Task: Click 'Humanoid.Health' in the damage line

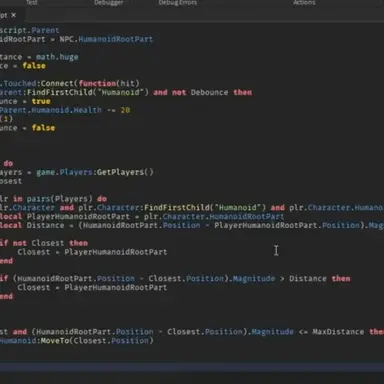Action: point(66,110)
